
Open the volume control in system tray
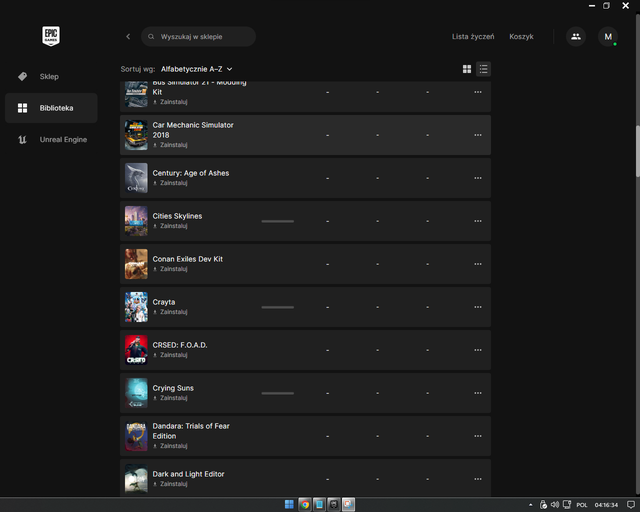point(555,505)
